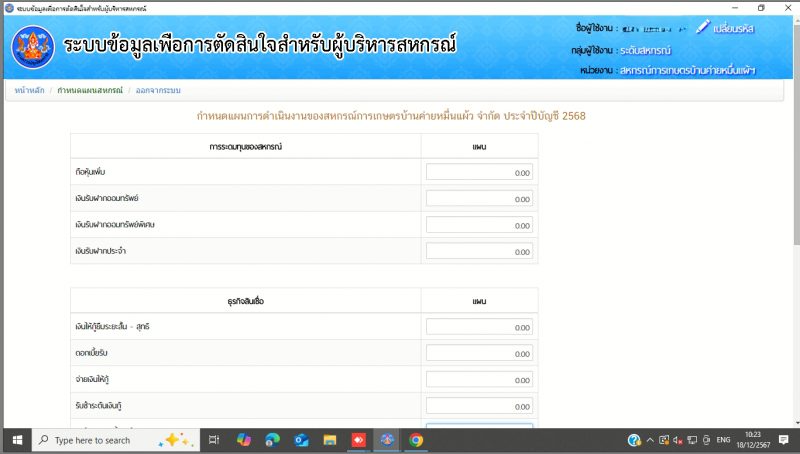Click the เงินรับฝากออมทรัพย์ row label
Screen dimensions: 800x454
(x=107, y=198)
